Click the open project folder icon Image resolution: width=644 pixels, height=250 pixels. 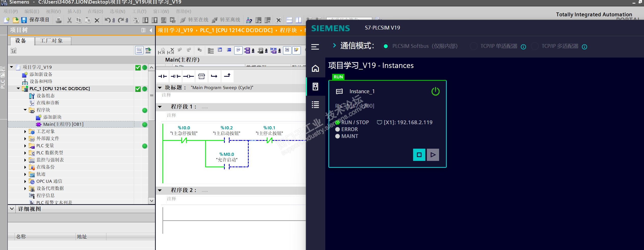click(x=16, y=20)
